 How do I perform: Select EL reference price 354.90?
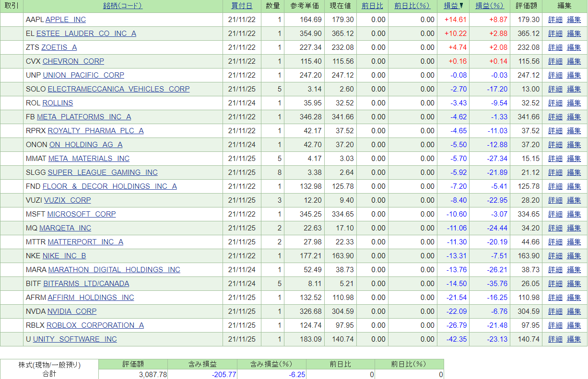pyautogui.click(x=310, y=34)
